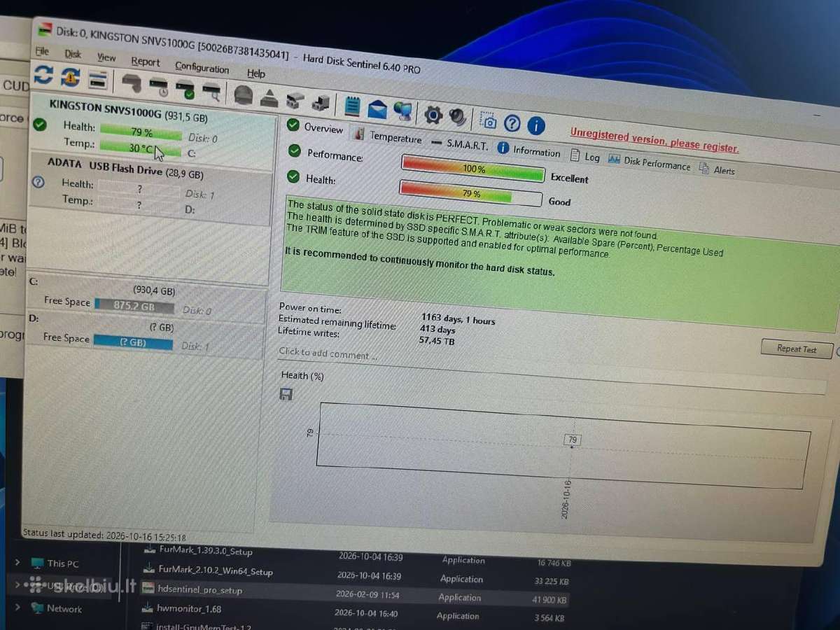Click the 'Unregistered version, please register' link
This screenshot has width=840, height=630.
[x=654, y=141]
